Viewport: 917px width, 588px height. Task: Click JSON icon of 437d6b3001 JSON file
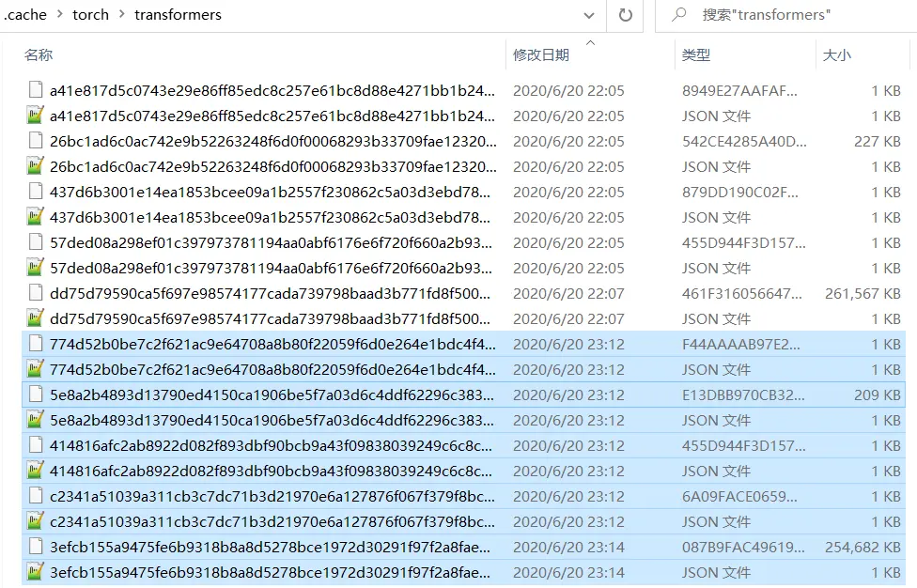coord(36,217)
